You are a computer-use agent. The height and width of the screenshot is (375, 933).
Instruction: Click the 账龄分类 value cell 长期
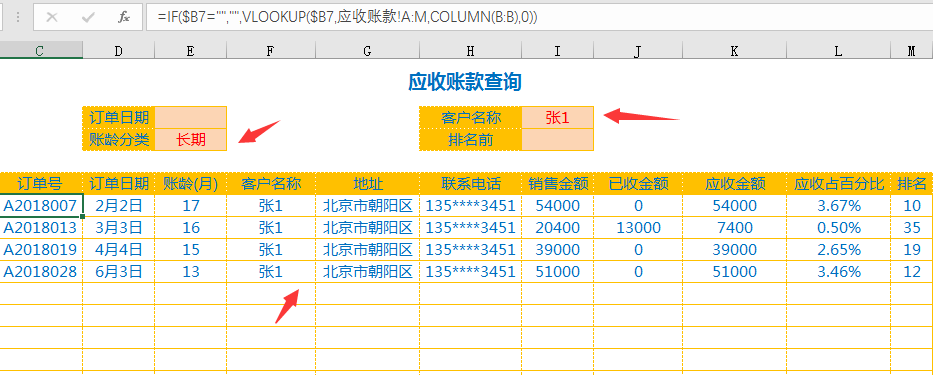pos(190,139)
